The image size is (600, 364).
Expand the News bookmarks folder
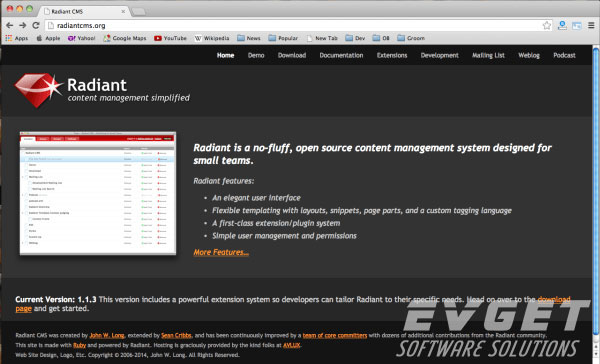249,38
